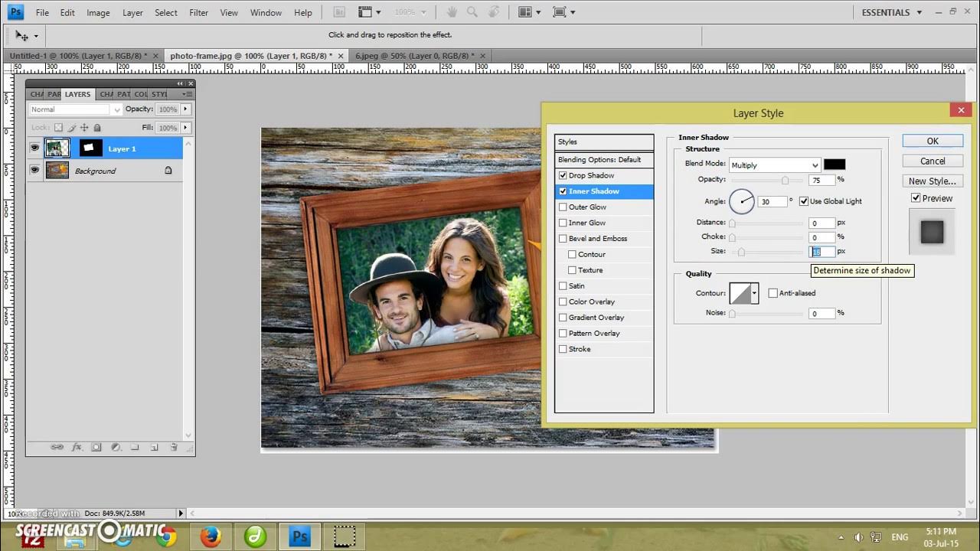Click Photoshop taskbar icon
This screenshot has width=980, height=551.
tap(299, 537)
